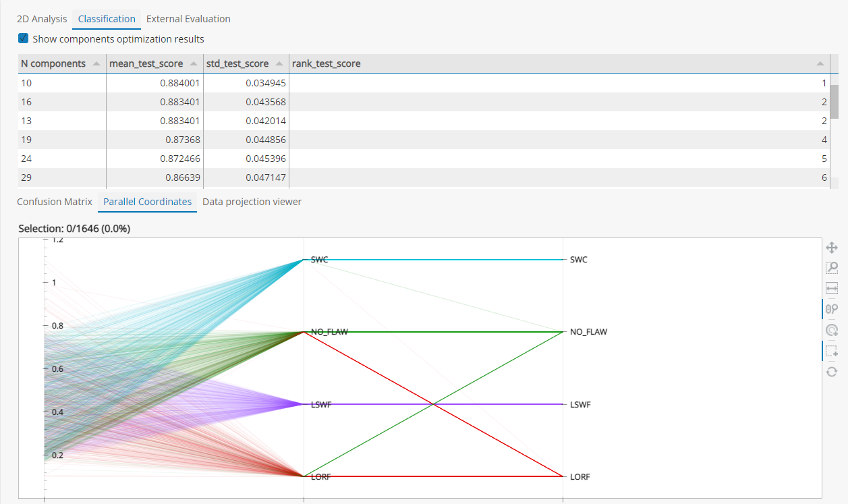Click mean score value 0.872466
Screen dimensions: 848x504
[180, 159]
